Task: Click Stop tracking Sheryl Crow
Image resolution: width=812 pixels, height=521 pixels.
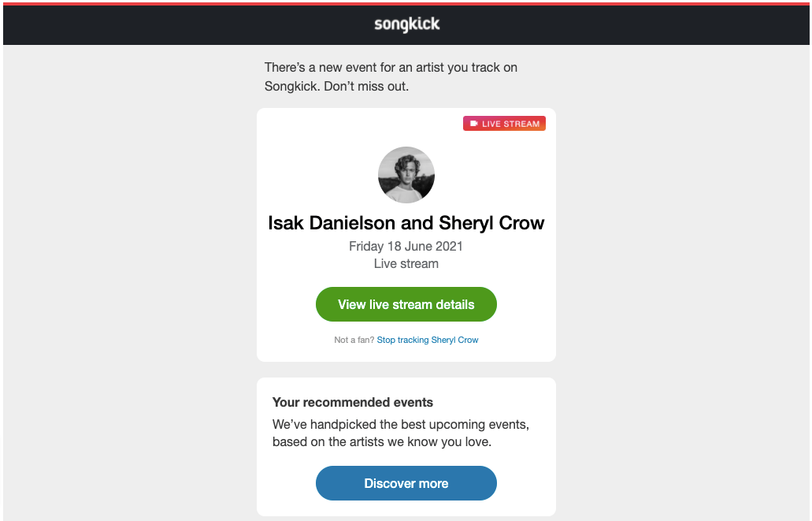Action: (x=427, y=340)
